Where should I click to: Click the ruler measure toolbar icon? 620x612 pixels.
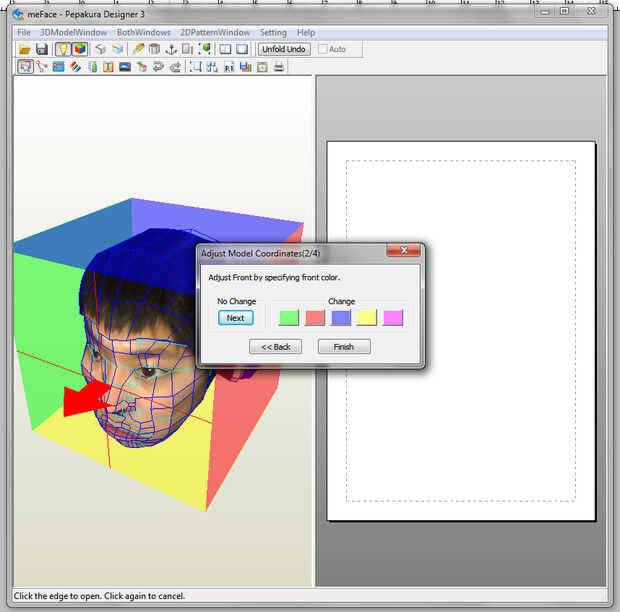tap(187, 49)
